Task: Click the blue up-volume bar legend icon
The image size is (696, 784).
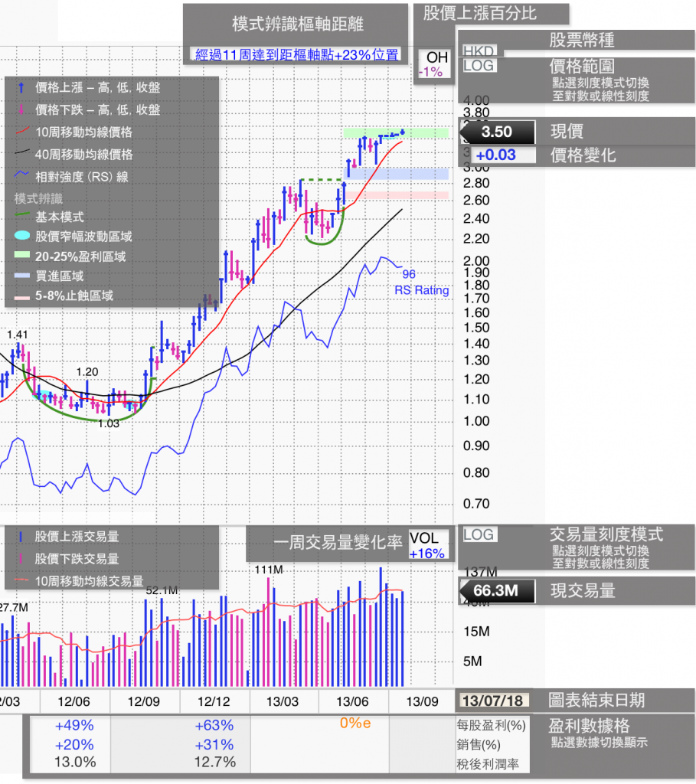Action: (x=21, y=537)
